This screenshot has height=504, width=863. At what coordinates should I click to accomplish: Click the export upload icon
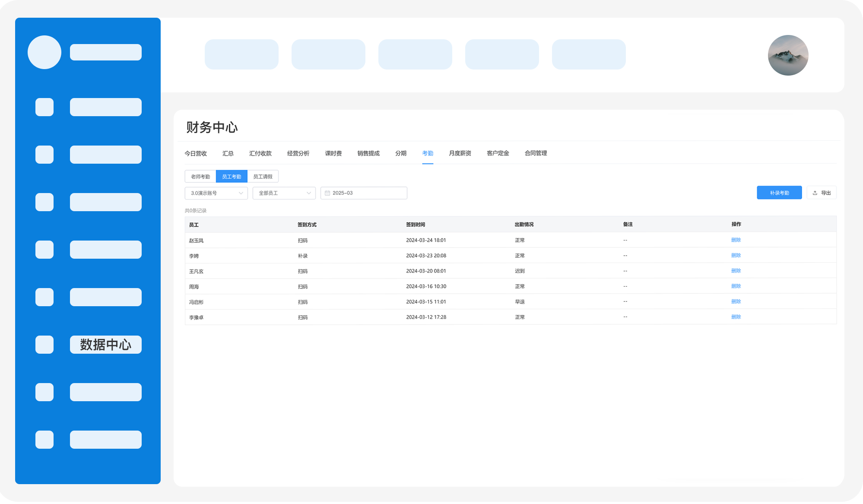815,193
